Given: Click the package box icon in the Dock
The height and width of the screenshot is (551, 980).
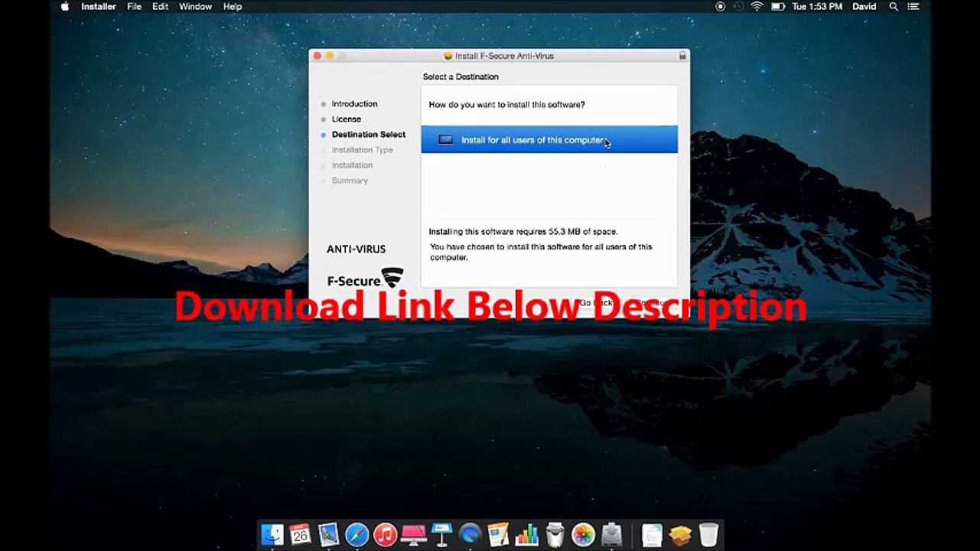Looking at the screenshot, I should (x=680, y=534).
